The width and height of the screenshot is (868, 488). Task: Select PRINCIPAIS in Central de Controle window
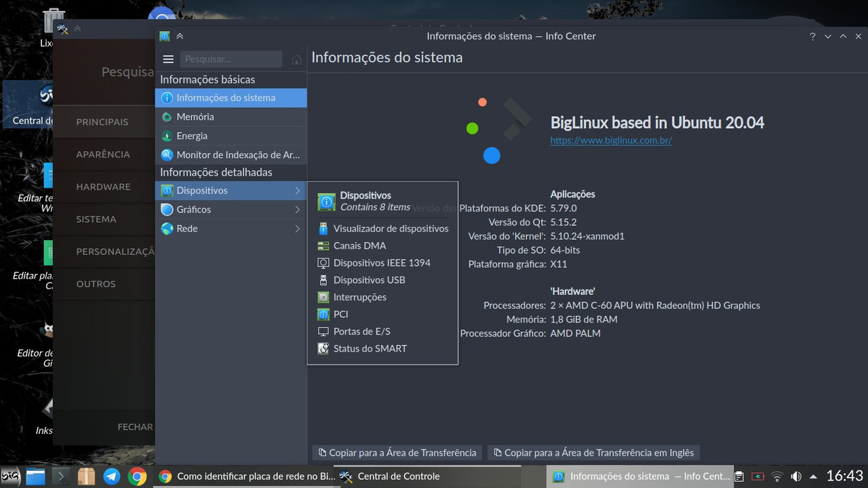102,122
